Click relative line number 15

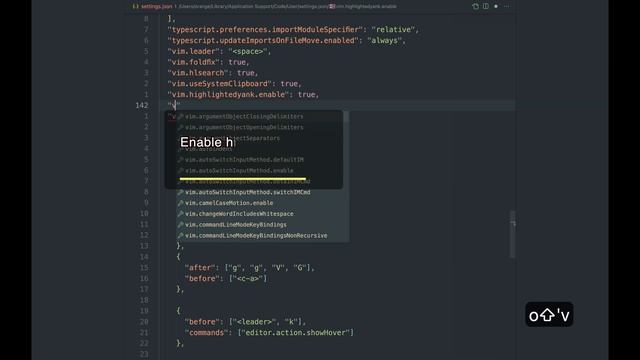click(144, 268)
